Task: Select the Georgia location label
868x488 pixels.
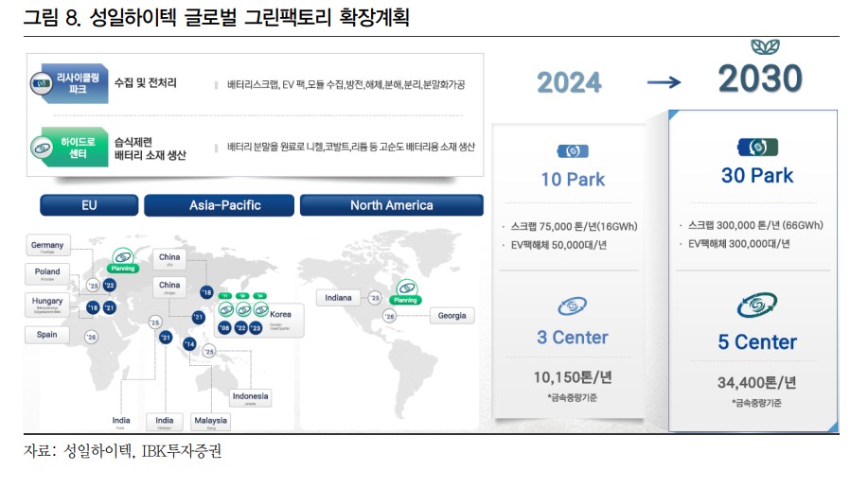Action: point(452,316)
